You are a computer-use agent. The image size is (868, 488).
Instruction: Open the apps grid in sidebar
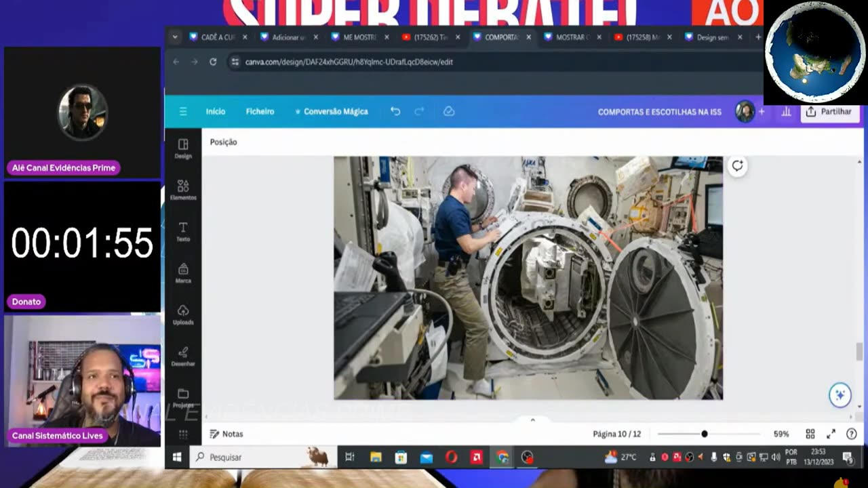pyautogui.click(x=183, y=434)
